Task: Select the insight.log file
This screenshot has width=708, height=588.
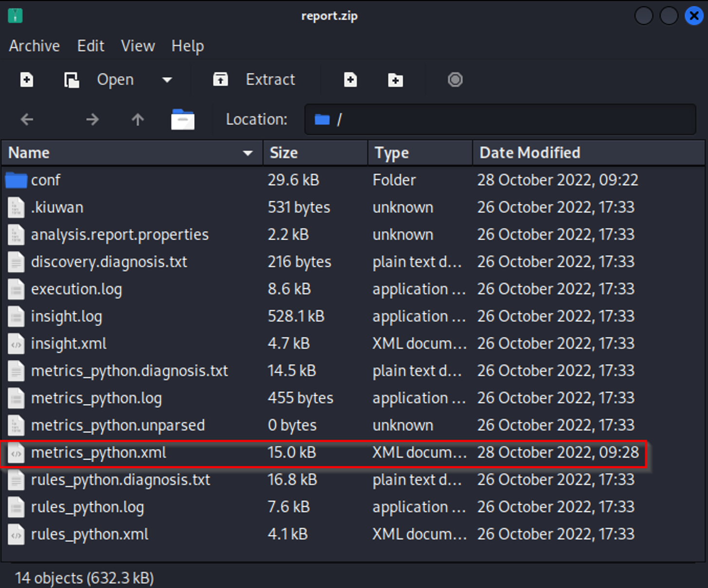Action: pyautogui.click(x=67, y=317)
